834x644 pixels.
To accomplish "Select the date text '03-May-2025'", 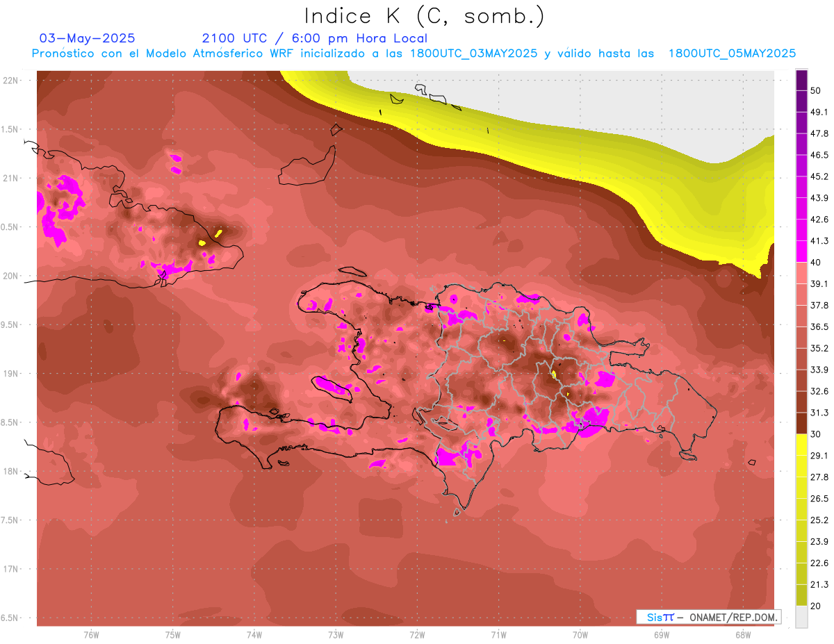I will [87, 38].
